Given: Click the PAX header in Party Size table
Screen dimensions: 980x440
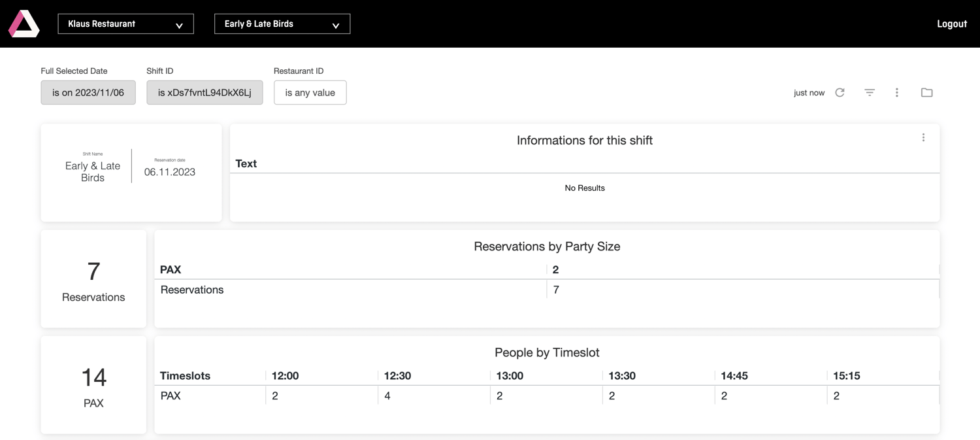Looking at the screenshot, I should 171,270.
